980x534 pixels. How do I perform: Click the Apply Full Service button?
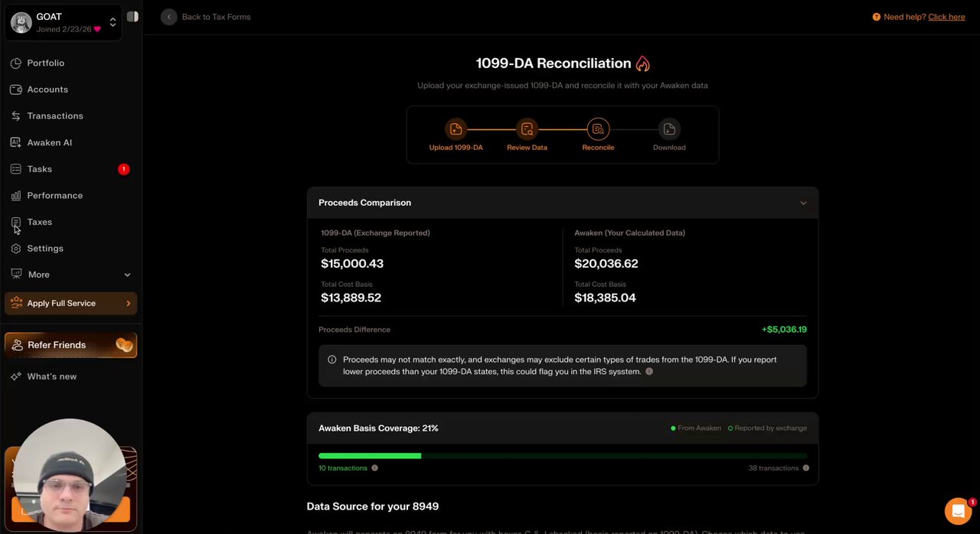[x=70, y=304]
